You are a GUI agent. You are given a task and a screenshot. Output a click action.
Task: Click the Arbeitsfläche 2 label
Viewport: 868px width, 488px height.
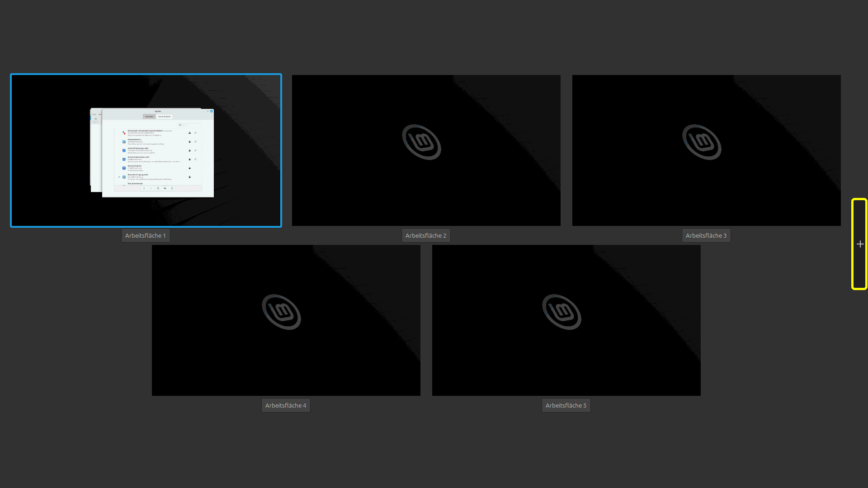[426, 235]
